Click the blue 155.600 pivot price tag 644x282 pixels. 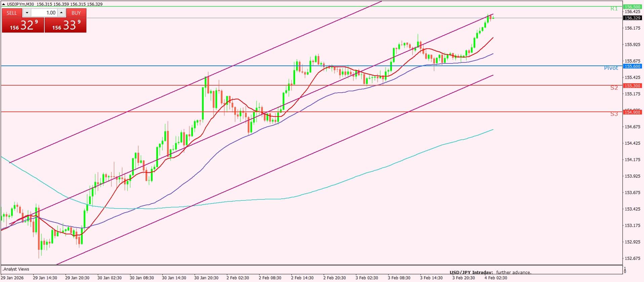tap(632, 66)
